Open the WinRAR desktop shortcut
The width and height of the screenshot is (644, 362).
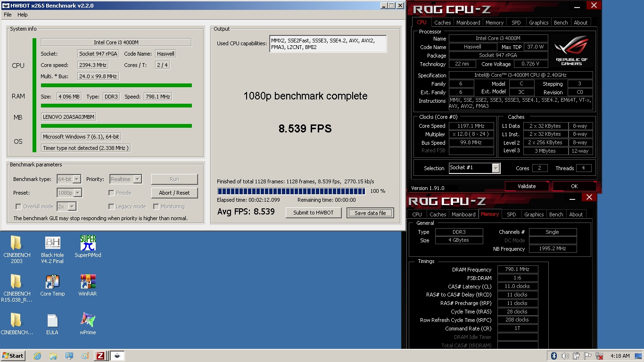(88, 286)
